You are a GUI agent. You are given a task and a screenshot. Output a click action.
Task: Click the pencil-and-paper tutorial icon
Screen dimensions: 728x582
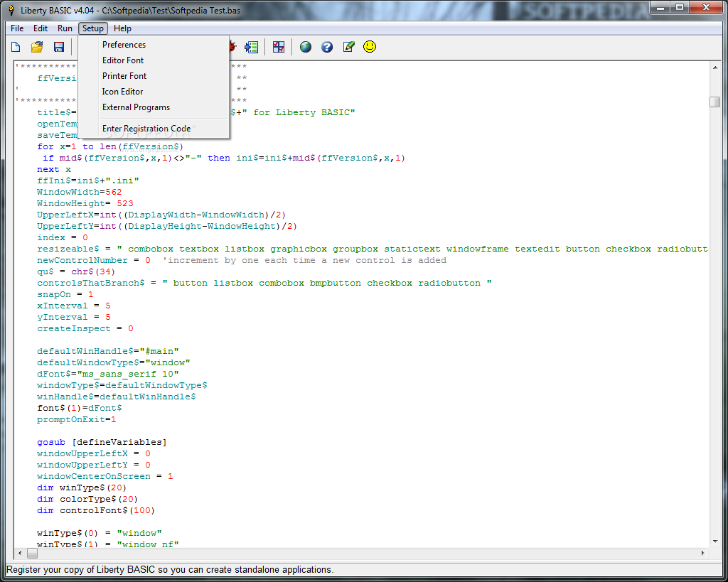point(348,47)
